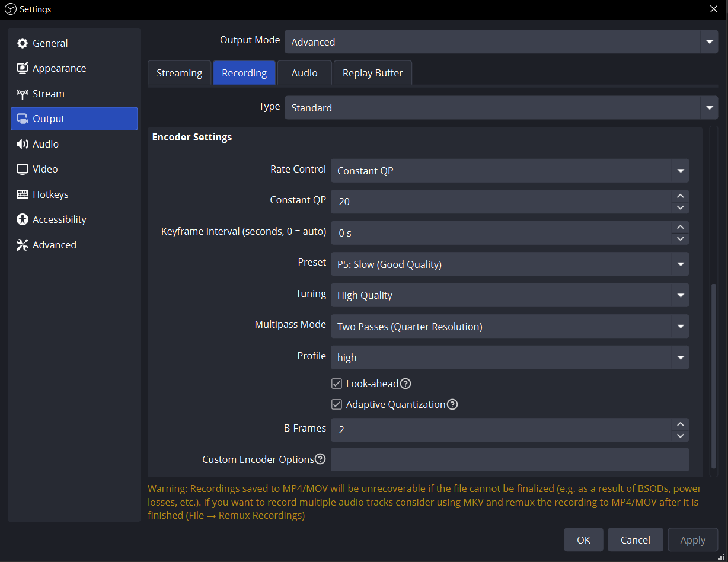Open the Multipass Mode dropdown
Screen dimensions: 728x562
coord(510,327)
